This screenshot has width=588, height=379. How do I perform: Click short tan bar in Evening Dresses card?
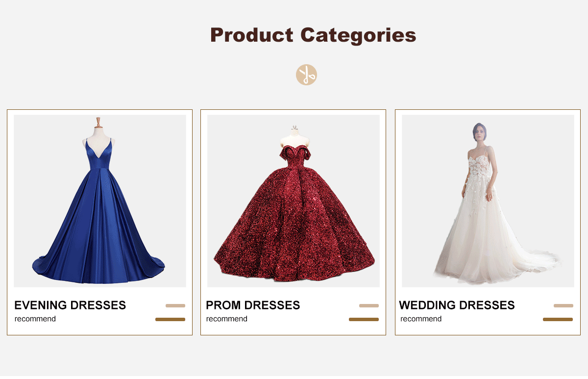click(175, 305)
